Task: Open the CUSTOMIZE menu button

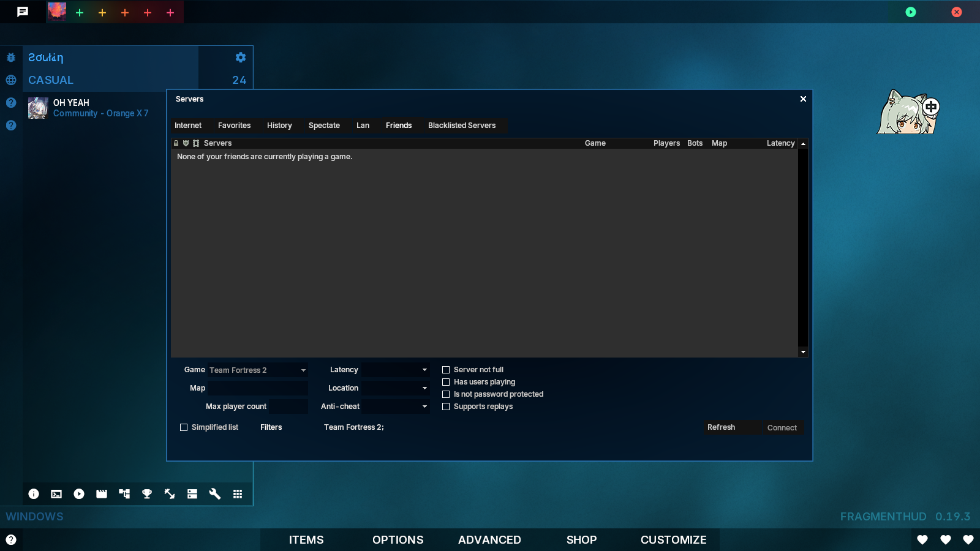Action: point(674,540)
